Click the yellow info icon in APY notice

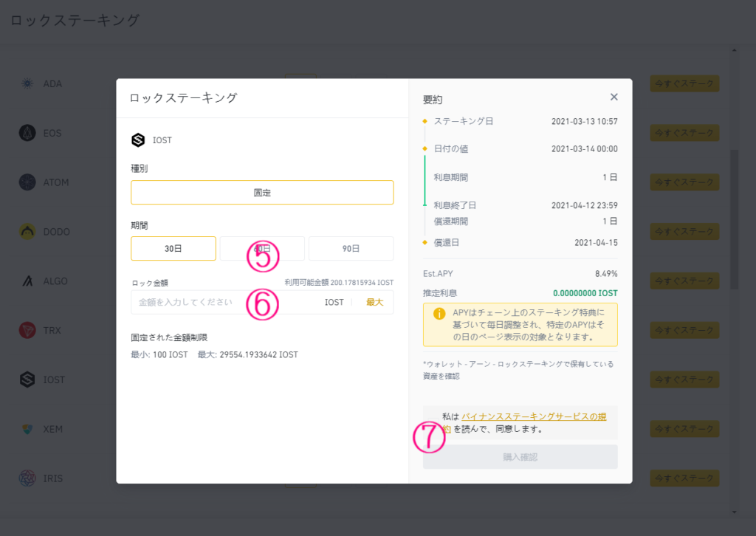(439, 314)
